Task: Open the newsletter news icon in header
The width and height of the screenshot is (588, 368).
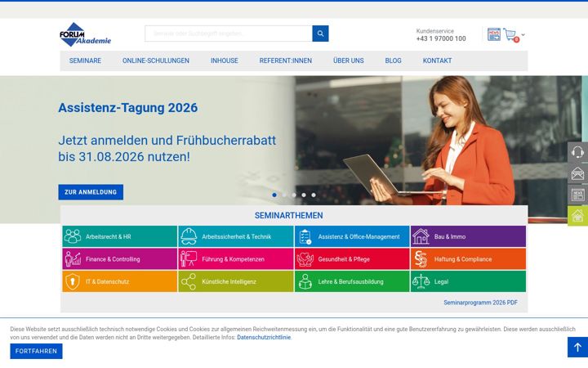Action: (x=494, y=34)
